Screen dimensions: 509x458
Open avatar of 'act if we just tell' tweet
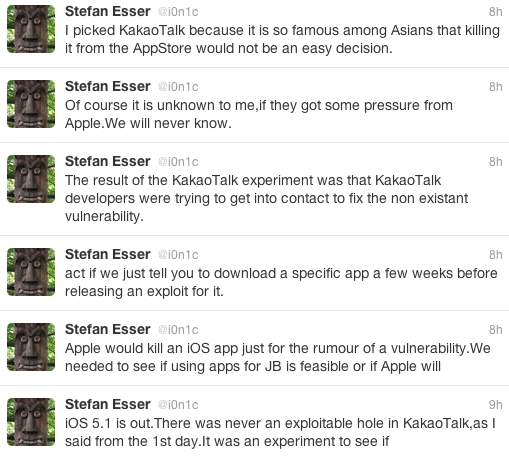[x=31, y=272]
